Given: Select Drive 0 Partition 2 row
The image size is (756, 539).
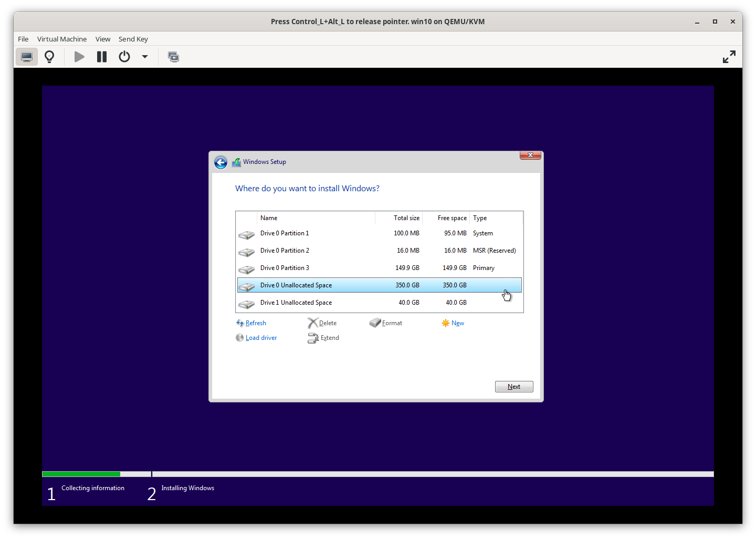Looking at the screenshot, I should (380, 251).
